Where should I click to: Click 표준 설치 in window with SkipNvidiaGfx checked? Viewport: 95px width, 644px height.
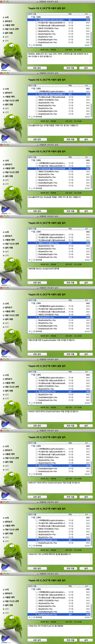click(37, 426)
